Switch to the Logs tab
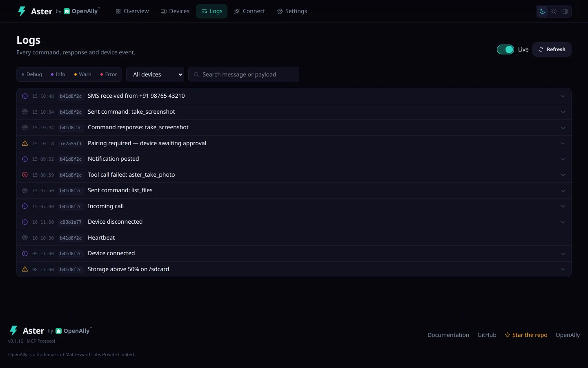This screenshot has width=588, height=368. (x=212, y=11)
